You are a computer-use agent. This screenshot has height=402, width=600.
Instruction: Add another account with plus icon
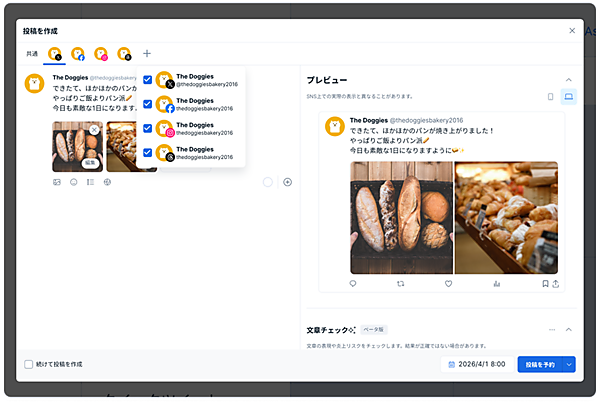click(x=147, y=54)
